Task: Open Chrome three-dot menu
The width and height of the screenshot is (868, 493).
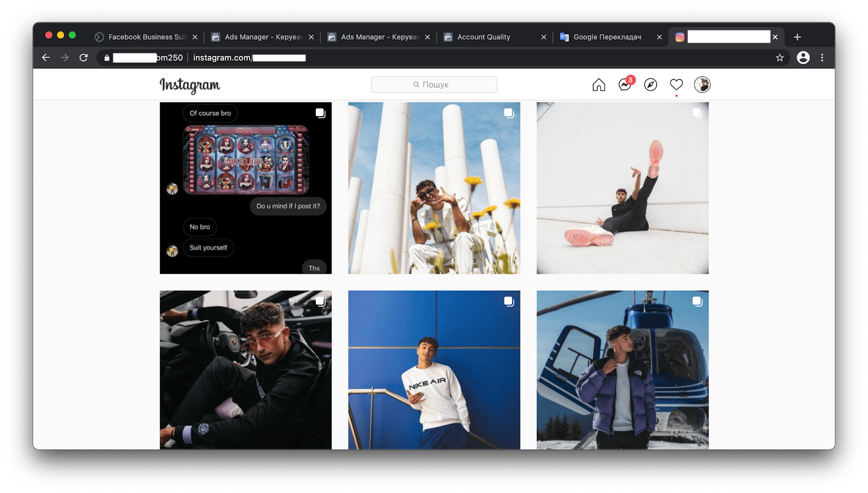Action: [x=822, y=57]
